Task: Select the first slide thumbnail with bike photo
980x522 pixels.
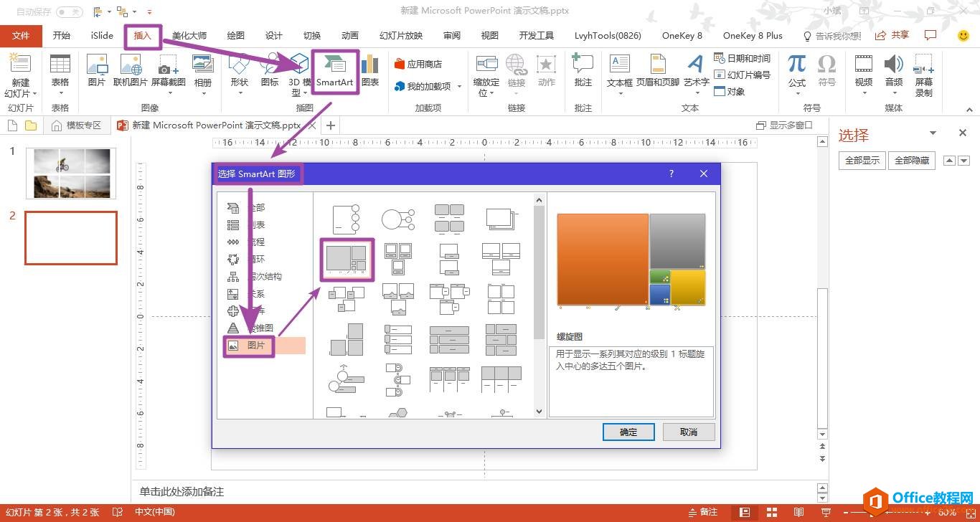Action: [x=70, y=172]
